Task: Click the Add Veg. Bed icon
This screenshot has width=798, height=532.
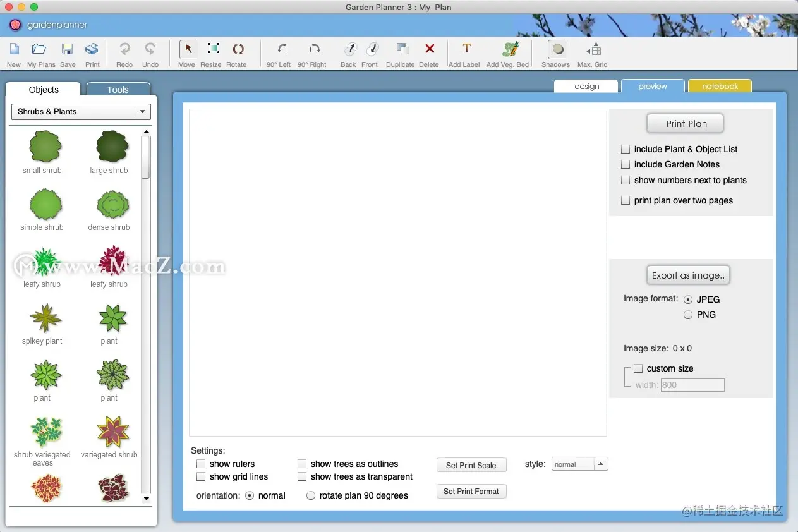Action: (x=510, y=49)
